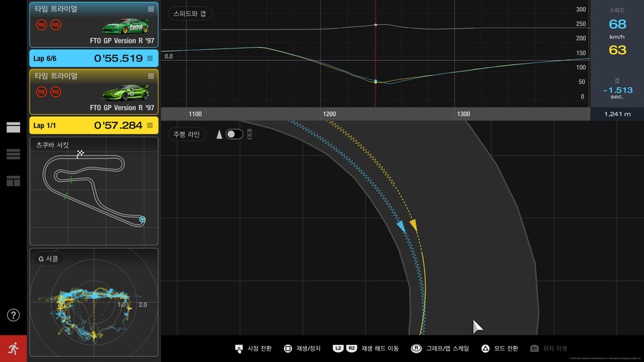Open menu on the first 타임 트라이얼 car card
This screenshot has width=644, height=362.
click(x=150, y=9)
